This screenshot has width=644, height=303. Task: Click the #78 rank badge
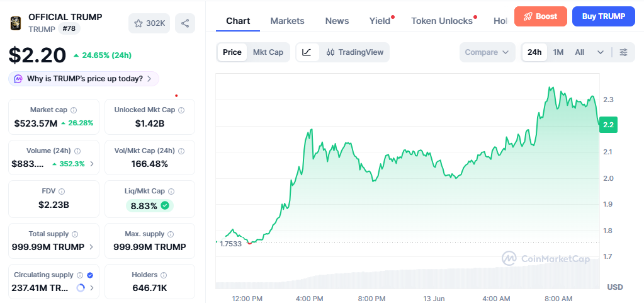click(69, 29)
